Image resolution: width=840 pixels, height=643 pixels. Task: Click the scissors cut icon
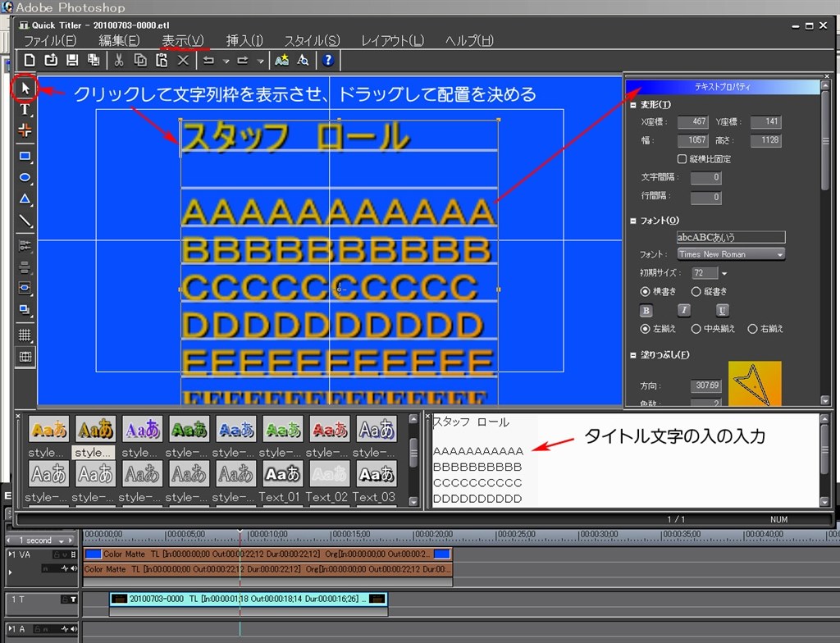[x=118, y=60]
